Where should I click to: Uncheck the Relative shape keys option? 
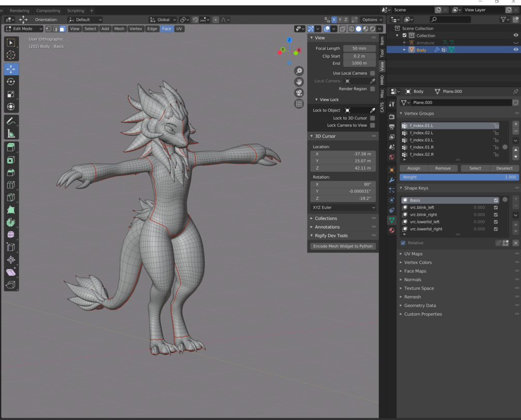[x=403, y=243]
